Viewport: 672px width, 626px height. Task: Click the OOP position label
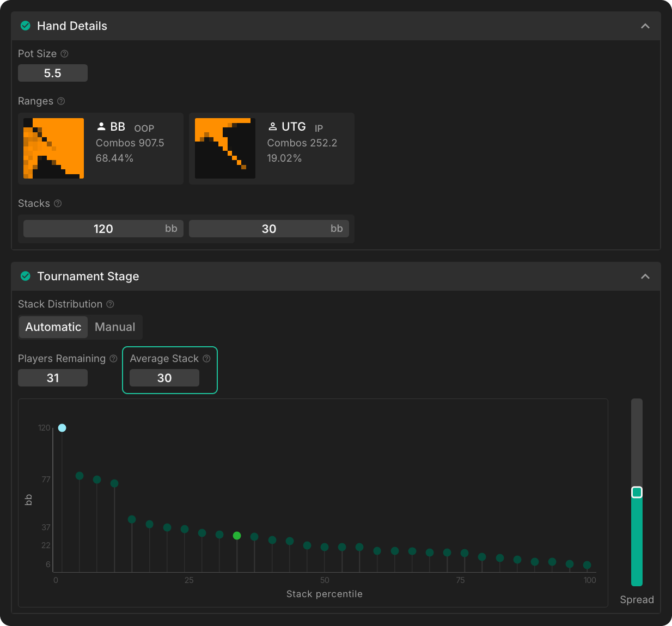[x=144, y=128]
